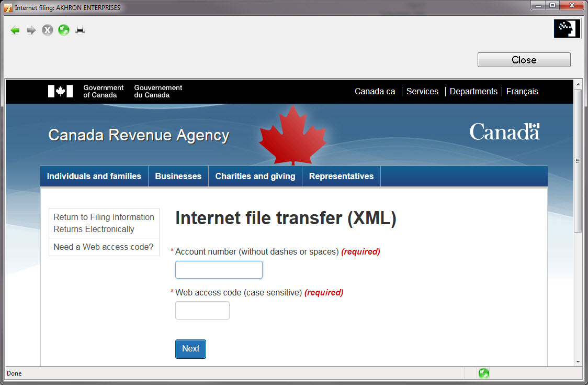588x385 pixels.
Task: Click the Internet file transfer (XML) heading
Action: (286, 218)
